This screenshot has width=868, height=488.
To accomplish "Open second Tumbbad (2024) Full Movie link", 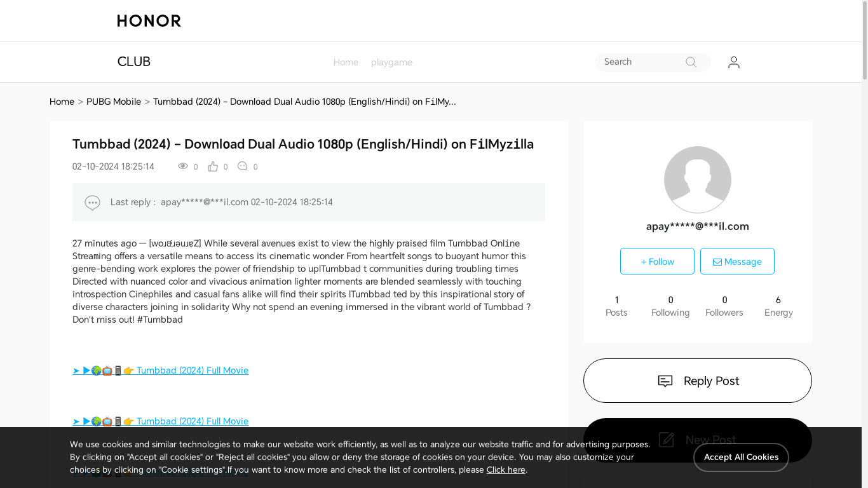I will (160, 421).
